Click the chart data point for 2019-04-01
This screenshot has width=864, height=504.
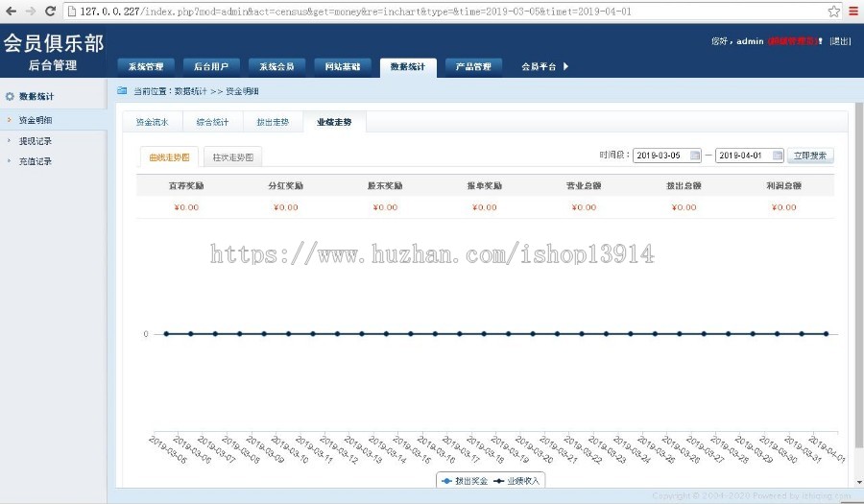tap(826, 334)
